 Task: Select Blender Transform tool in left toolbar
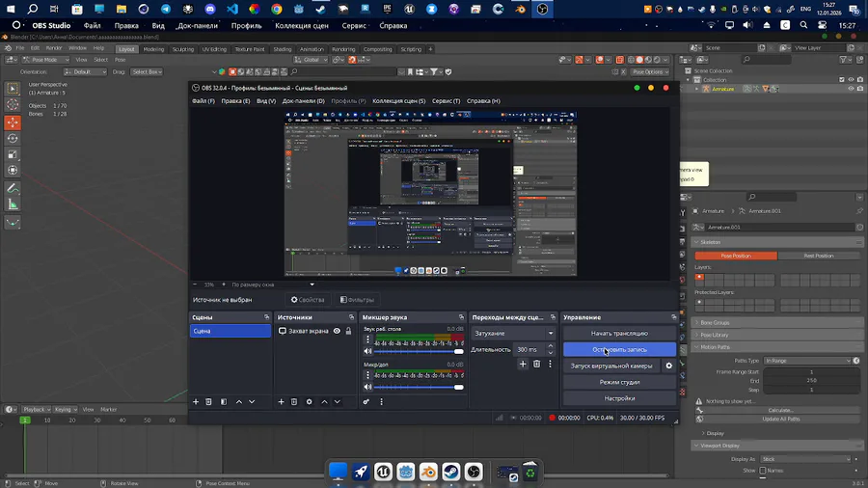coord(13,171)
